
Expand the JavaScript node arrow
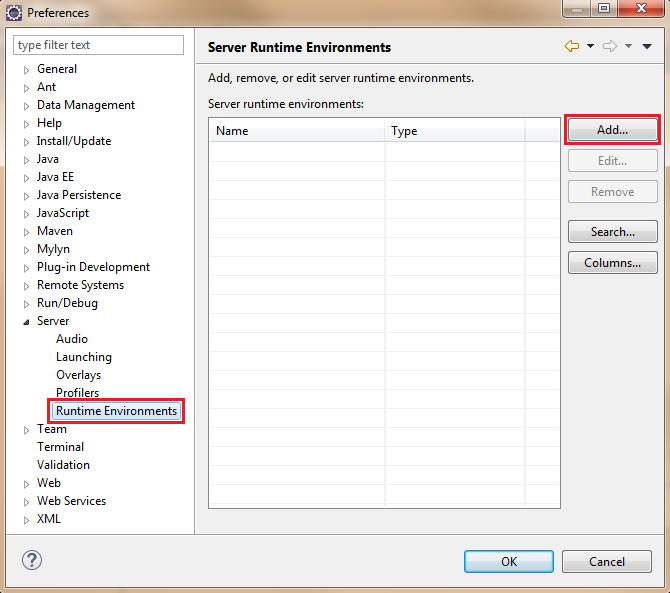(26, 214)
